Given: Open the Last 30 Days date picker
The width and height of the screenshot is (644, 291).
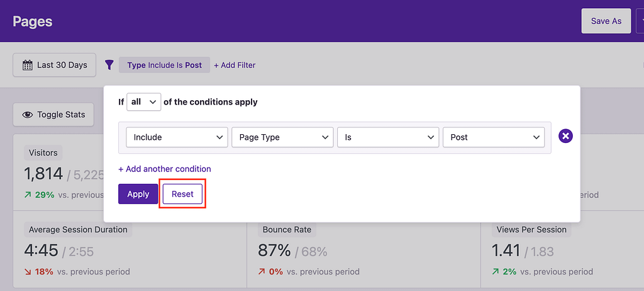Looking at the screenshot, I should click(x=55, y=65).
